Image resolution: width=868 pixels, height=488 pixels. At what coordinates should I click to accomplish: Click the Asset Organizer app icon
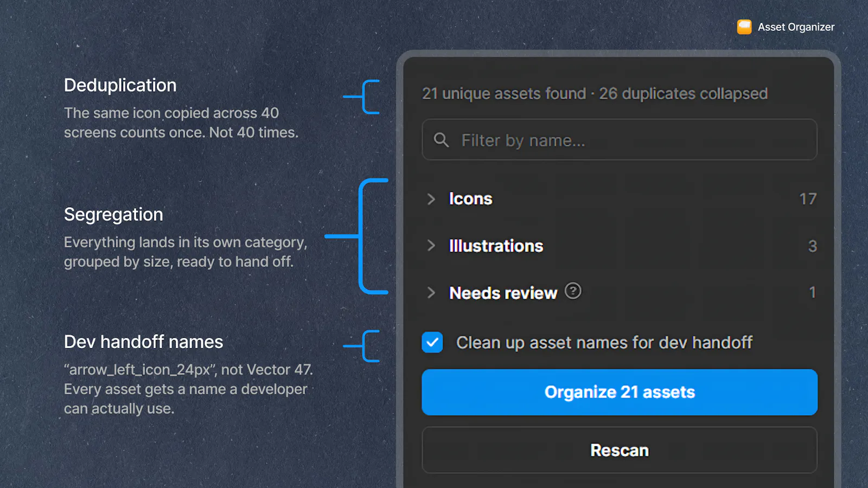(x=744, y=27)
